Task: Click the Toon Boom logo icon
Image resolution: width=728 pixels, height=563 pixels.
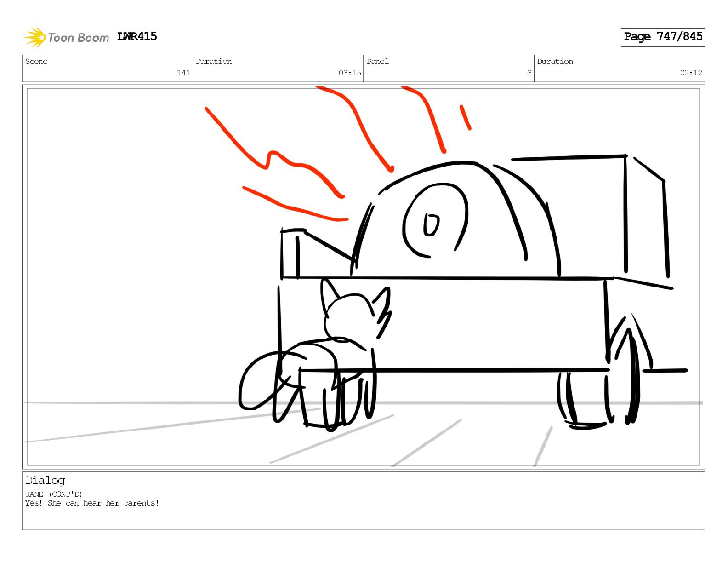Action: (35, 37)
